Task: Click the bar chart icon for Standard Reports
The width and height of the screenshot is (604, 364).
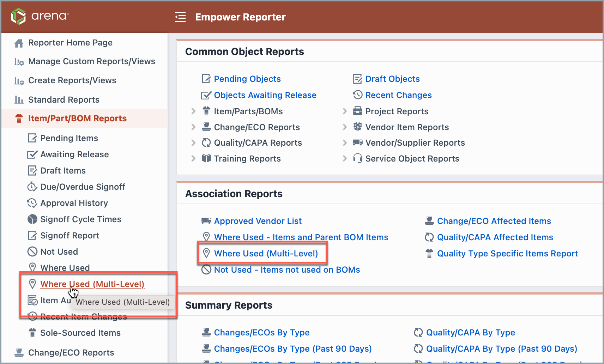Action: [19, 100]
